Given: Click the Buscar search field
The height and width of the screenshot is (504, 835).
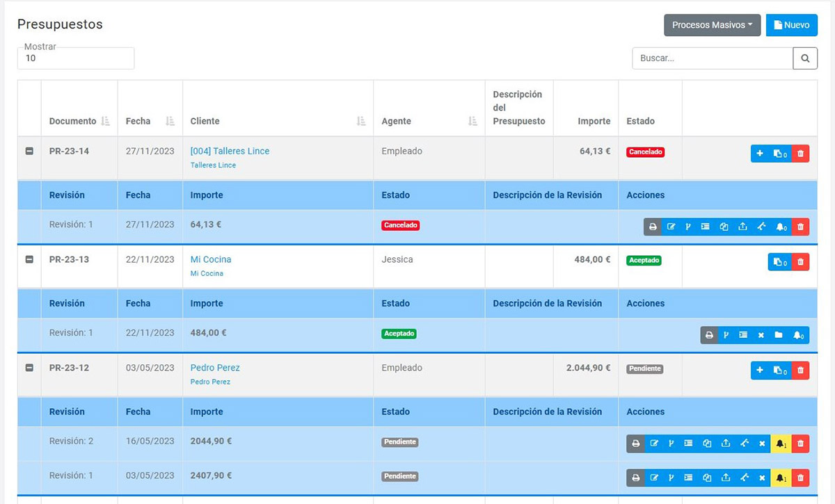Looking at the screenshot, I should [712, 58].
